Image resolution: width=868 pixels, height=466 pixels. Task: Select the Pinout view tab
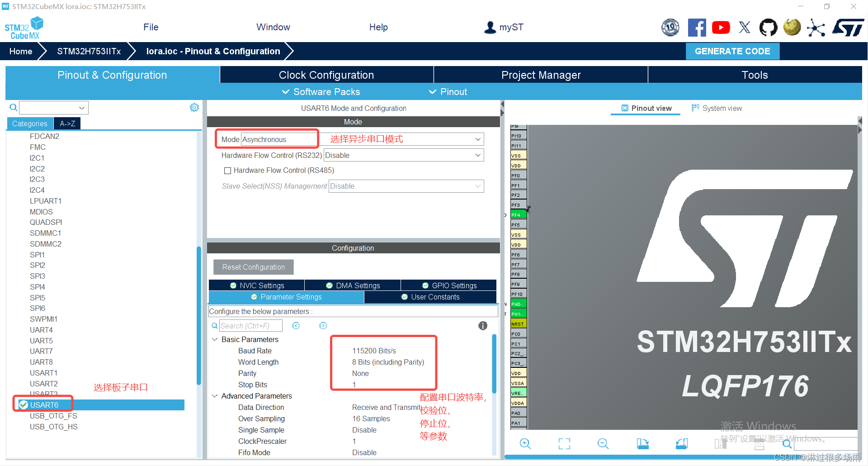646,108
